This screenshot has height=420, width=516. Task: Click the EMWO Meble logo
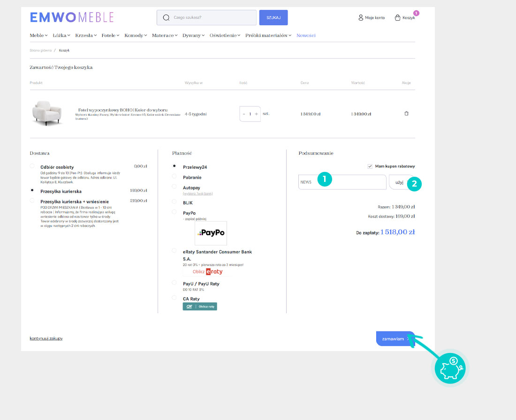click(x=72, y=17)
